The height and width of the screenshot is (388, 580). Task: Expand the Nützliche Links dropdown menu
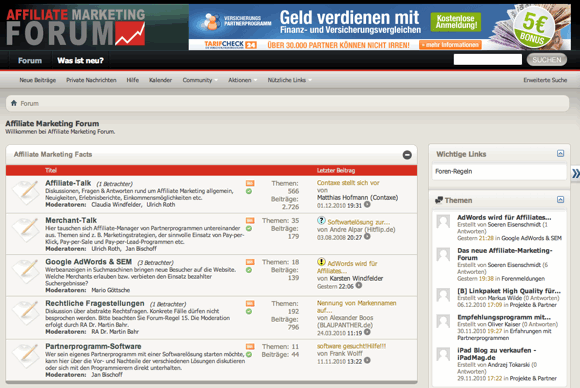[290, 80]
